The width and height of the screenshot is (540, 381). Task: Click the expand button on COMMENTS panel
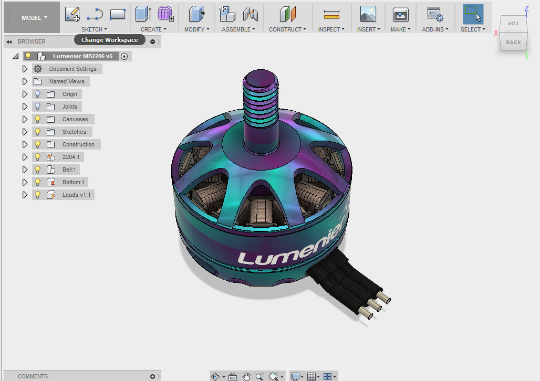tap(153, 377)
